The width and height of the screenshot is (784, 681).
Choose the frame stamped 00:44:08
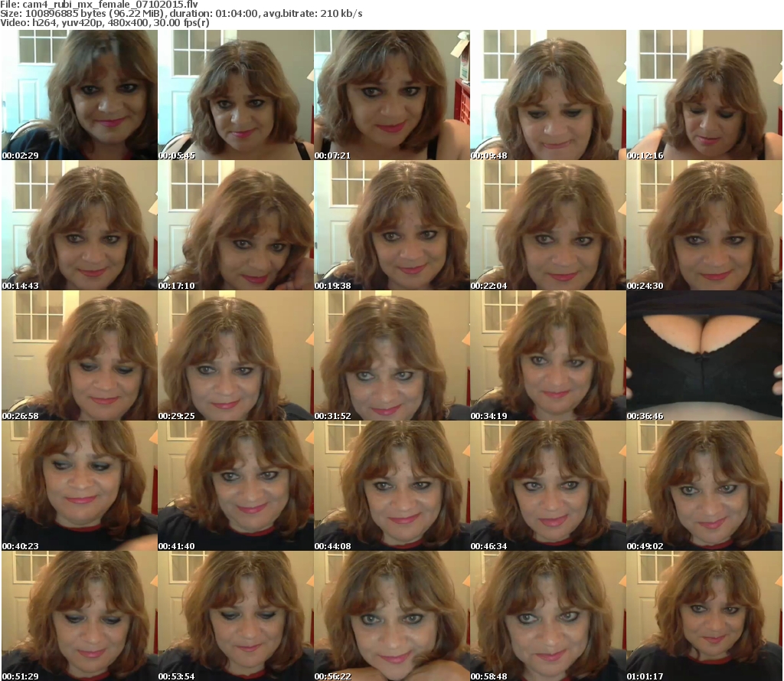pyautogui.click(x=391, y=486)
